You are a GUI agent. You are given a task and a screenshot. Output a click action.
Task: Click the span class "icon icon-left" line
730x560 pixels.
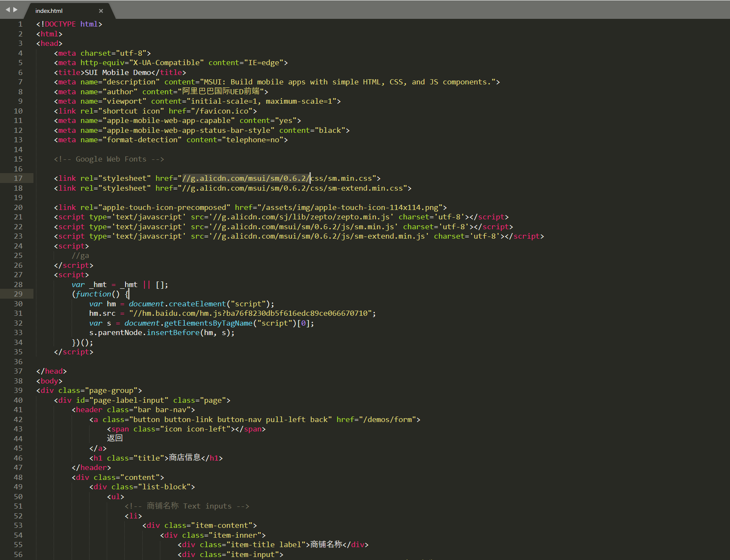(186, 429)
